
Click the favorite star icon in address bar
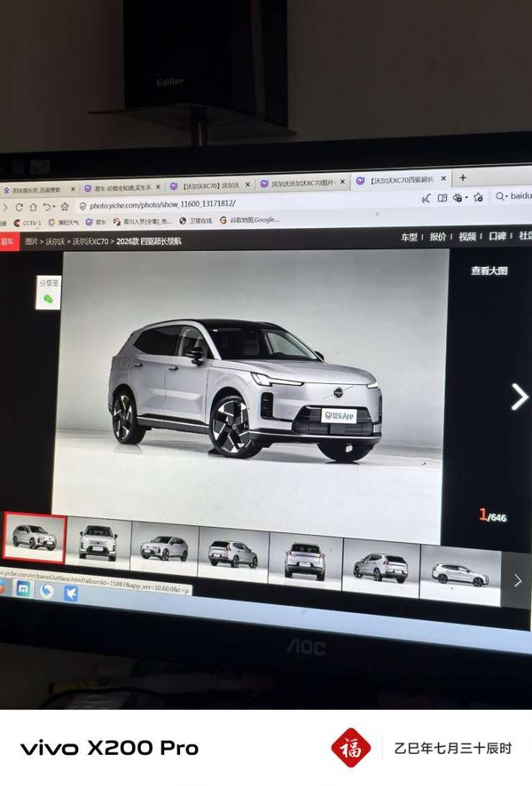tap(478, 198)
